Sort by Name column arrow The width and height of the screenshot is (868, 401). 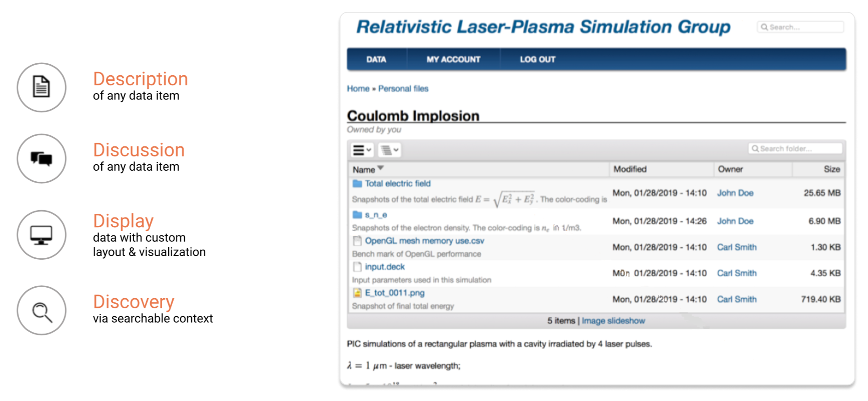(380, 168)
